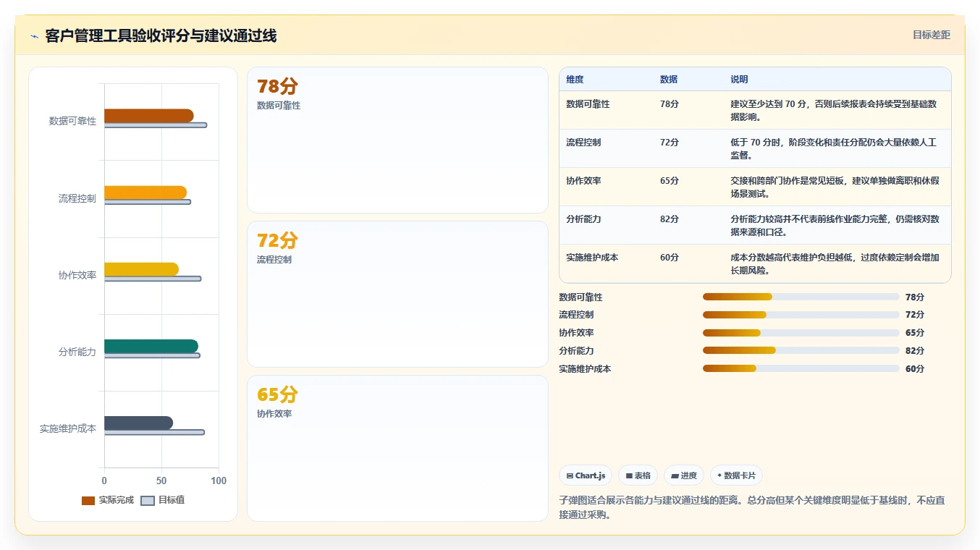Click the lightning icon beside dashboard title
980x550 pixels.
(x=34, y=36)
